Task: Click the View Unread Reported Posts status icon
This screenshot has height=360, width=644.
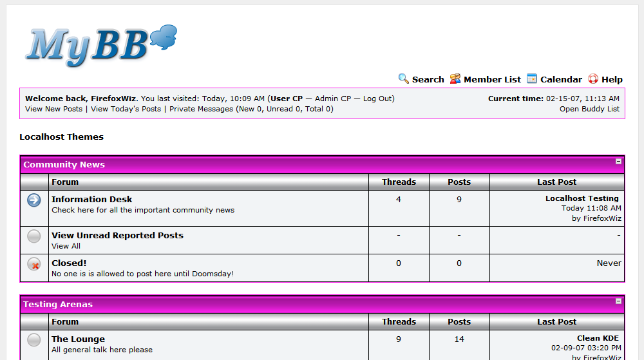Action: click(34, 236)
